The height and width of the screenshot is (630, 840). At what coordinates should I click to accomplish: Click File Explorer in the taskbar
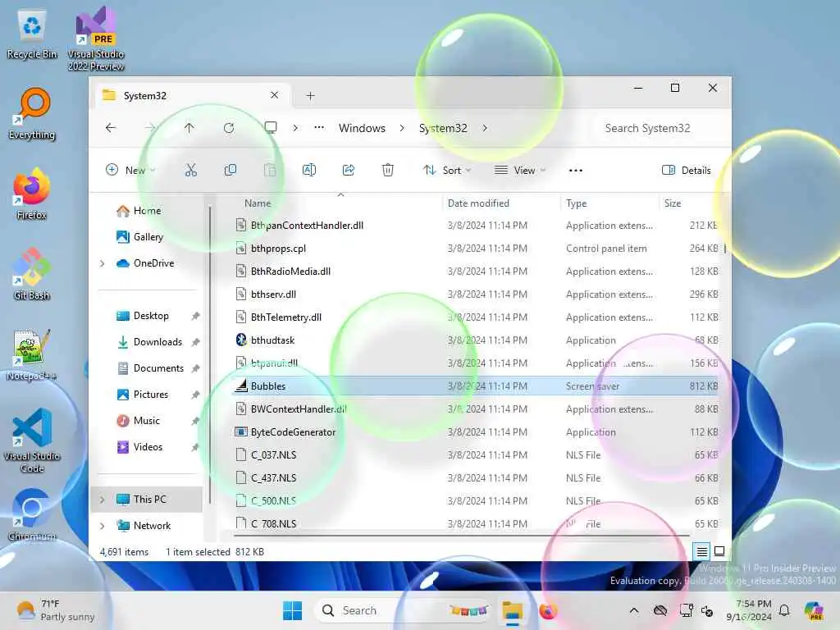(512, 611)
